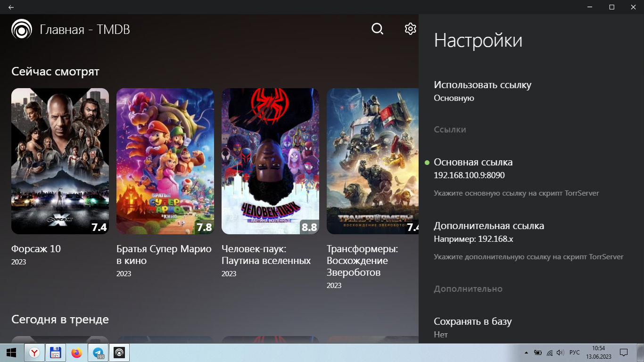The height and width of the screenshot is (362, 644).
Task: Click Lampa app taskbar icon
Action: (x=119, y=353)
